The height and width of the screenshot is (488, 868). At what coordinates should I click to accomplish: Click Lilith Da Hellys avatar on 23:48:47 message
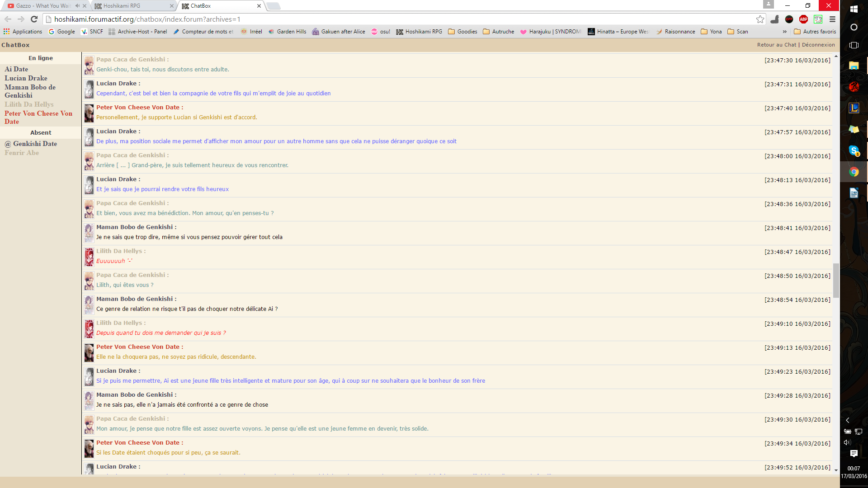point(89,257)
